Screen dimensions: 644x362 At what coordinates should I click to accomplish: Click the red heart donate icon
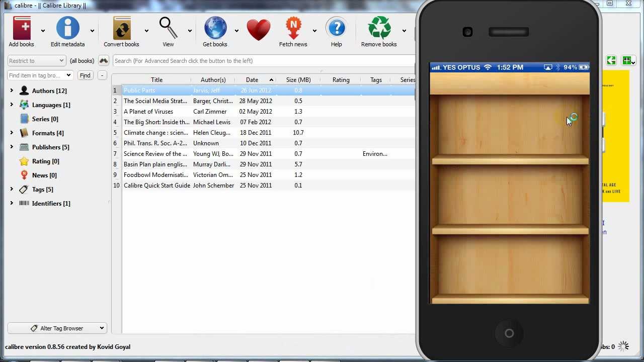(x=259, y=30)
